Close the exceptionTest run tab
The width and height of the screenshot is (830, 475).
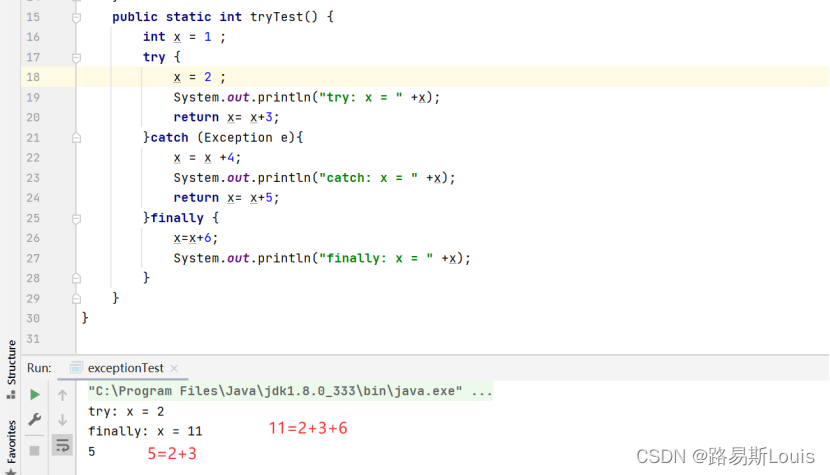pyautogui.click(x=174, y=368)
